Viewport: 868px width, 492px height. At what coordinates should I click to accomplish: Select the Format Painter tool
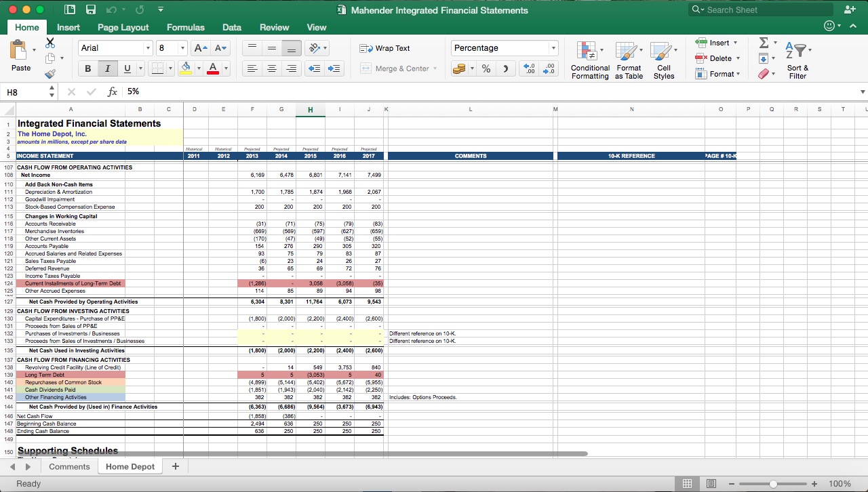pyautogui.click(x=50, y=75)
